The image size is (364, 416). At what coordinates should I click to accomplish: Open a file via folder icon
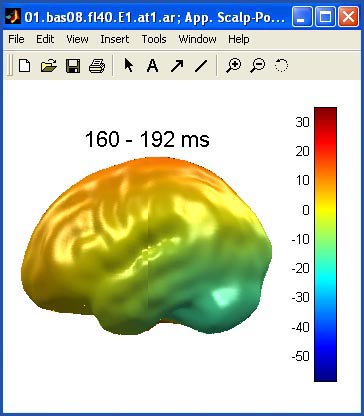pyautogui.click(x=49, y=66)
